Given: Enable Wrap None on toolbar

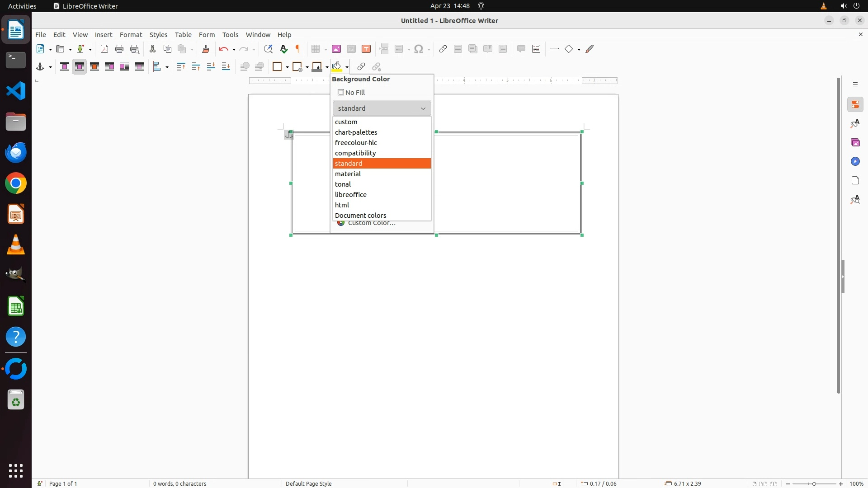Looking at the screenshot, I should coord(65,67).
